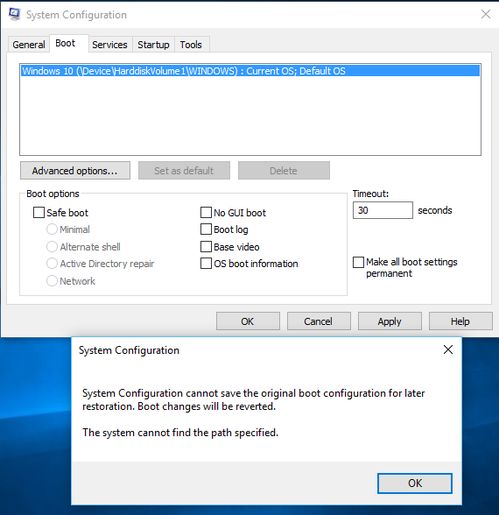Enable the Boot log checkbox

(206, 229)
